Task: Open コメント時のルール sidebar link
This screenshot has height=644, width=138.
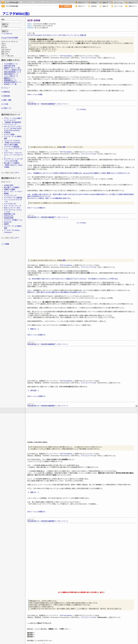Action: pyautogui.click(x=11, y=76)
